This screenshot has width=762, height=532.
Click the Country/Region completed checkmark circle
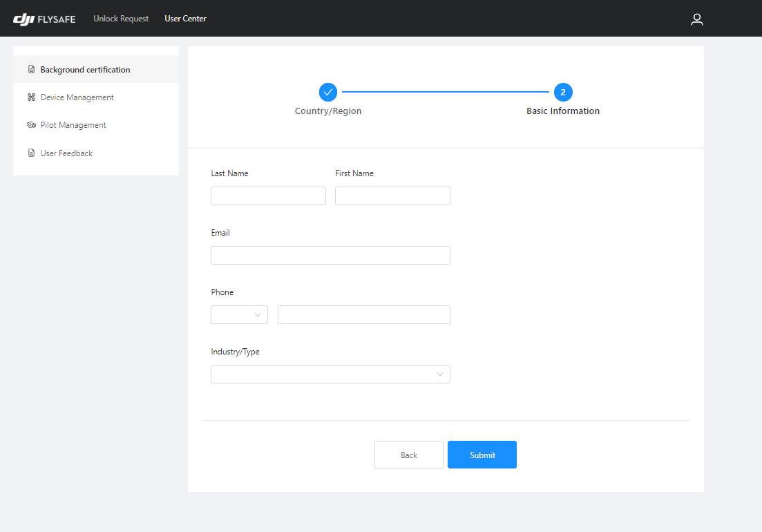coord(327,92)
